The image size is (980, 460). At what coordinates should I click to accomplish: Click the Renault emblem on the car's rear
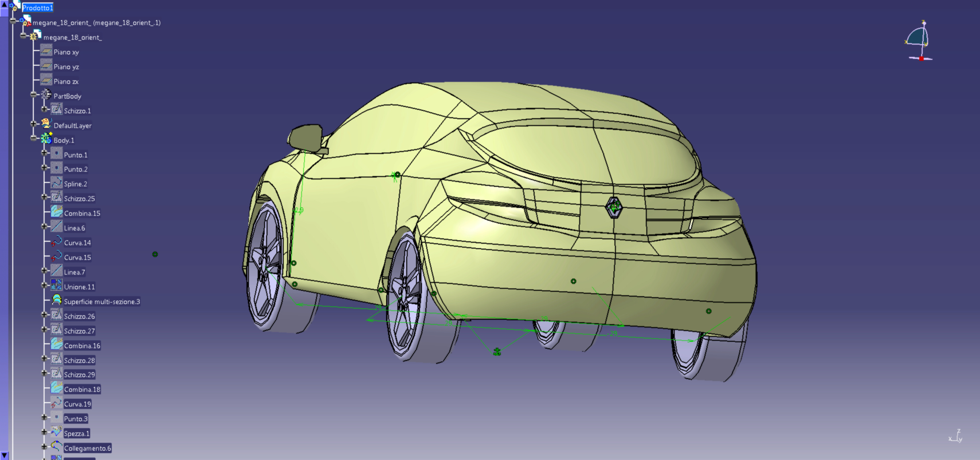pyautogui.click(x=614, y=207)
